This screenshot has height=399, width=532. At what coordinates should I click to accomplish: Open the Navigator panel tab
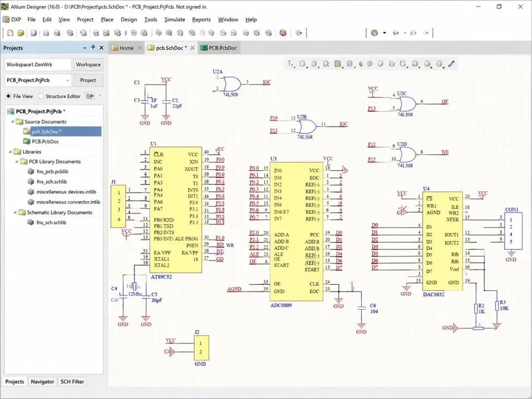(x=42, y=382)
